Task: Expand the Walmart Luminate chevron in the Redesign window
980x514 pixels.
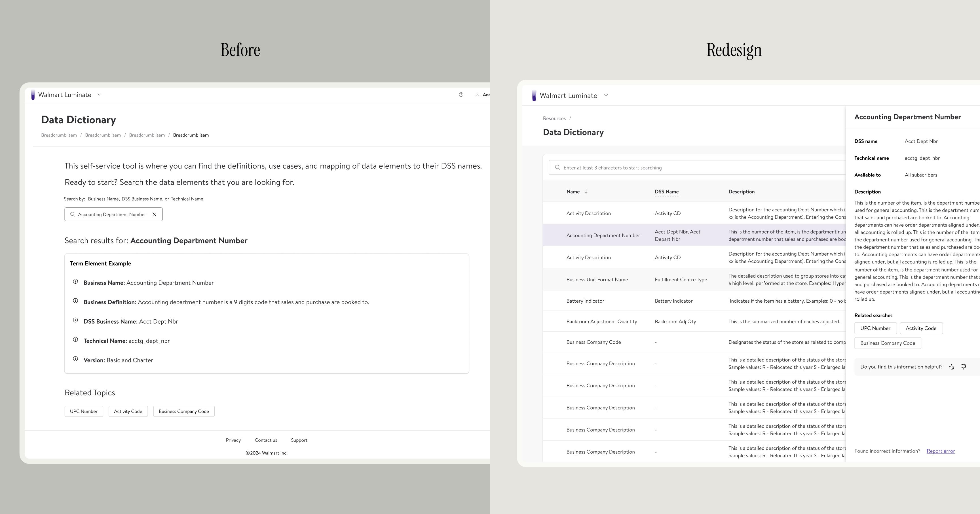Action: [x=606, y=95]
